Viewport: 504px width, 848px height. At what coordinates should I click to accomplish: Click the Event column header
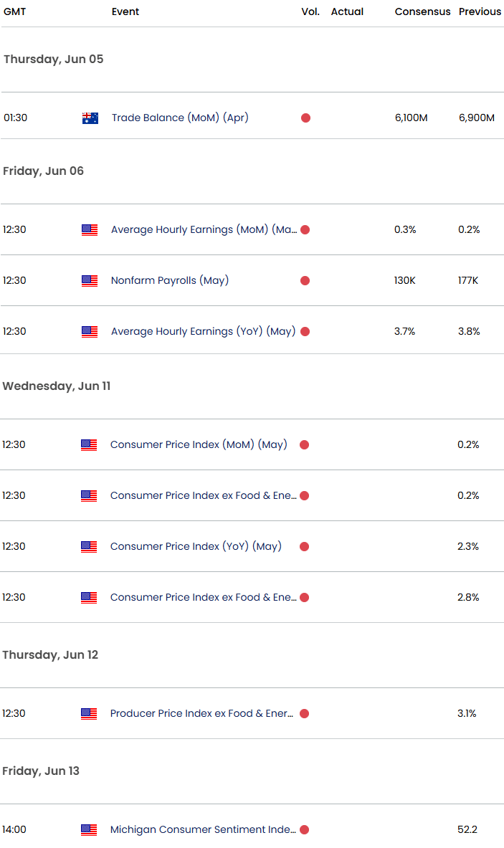(x=125, y=11)
